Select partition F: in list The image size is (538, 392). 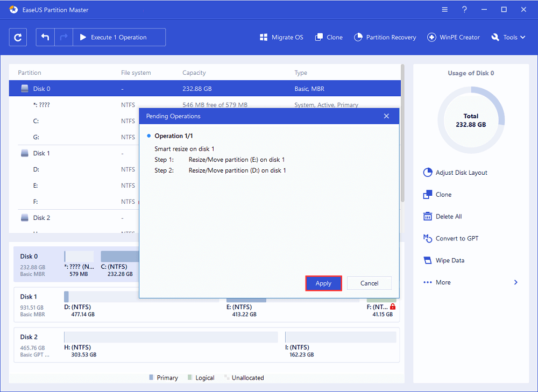[74, 202]
